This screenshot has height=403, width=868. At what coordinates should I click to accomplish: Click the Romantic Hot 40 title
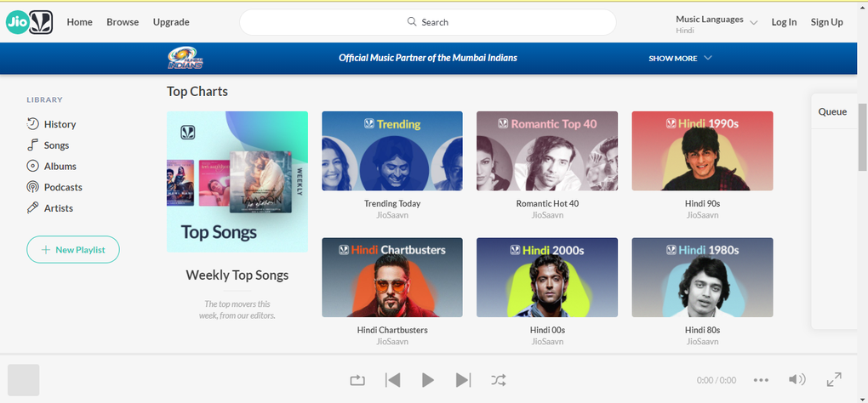(x=547, y=203)
